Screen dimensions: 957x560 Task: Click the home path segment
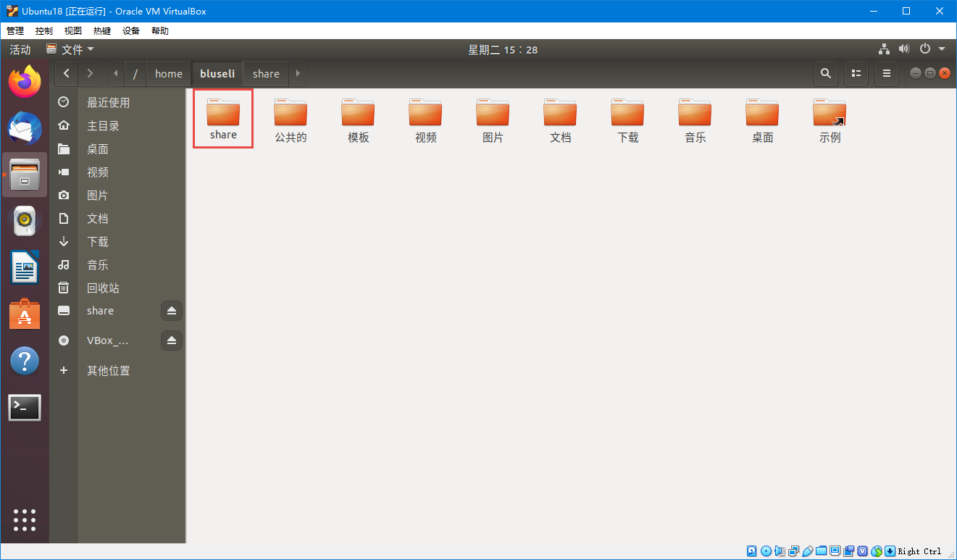click(x=169, y=73)
